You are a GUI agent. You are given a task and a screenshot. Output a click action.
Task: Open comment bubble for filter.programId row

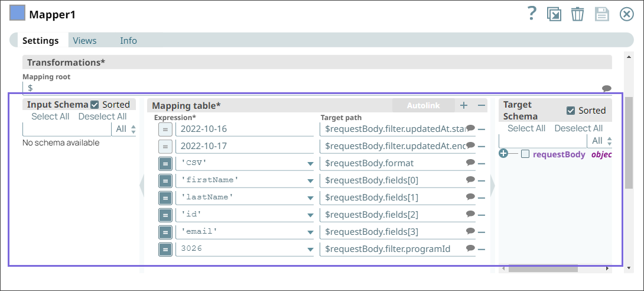471,248
